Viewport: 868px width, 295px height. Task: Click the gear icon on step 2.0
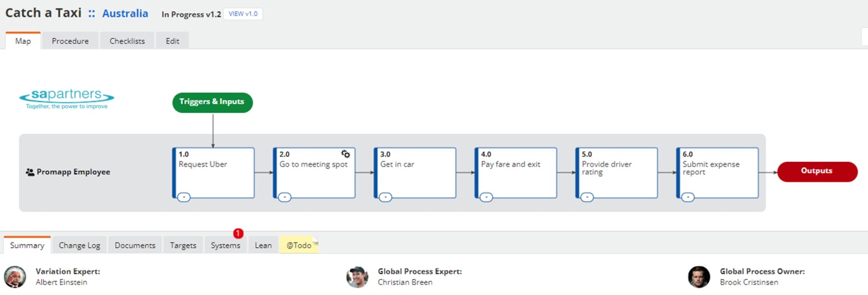pyautogui.click(x=345, y=154)
